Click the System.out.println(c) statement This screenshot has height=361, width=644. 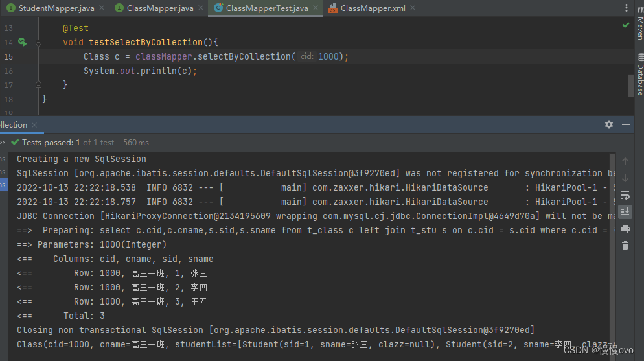140,71
